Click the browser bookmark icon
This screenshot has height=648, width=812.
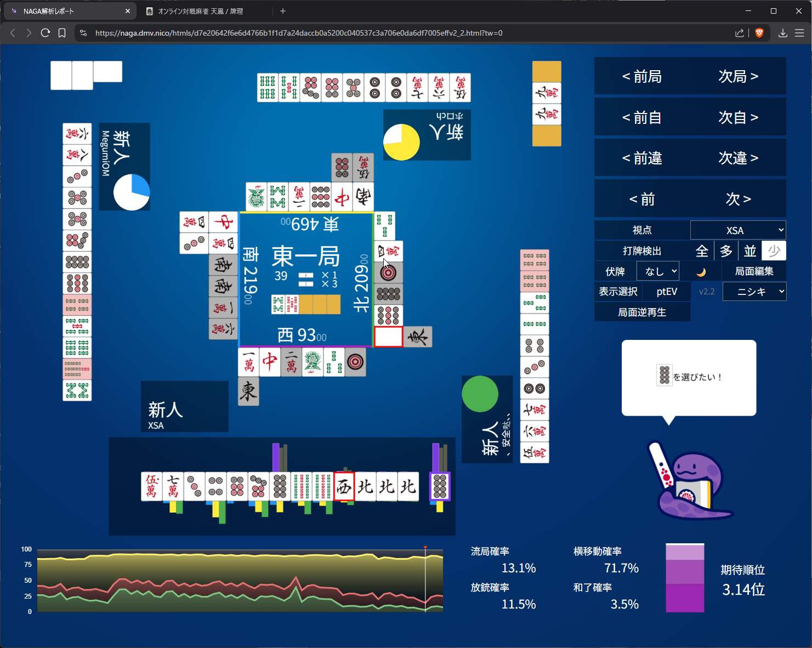(x=62, y=33)
